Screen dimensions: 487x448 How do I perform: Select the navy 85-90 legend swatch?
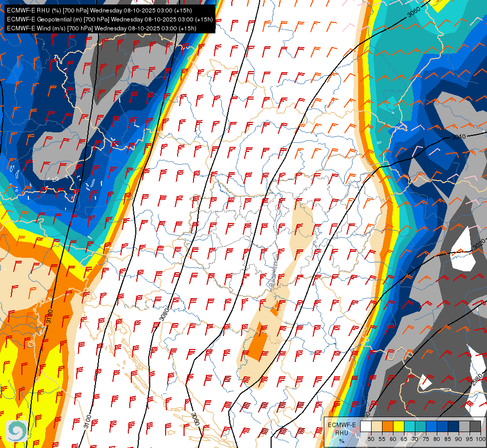click(x=454, y=426)
